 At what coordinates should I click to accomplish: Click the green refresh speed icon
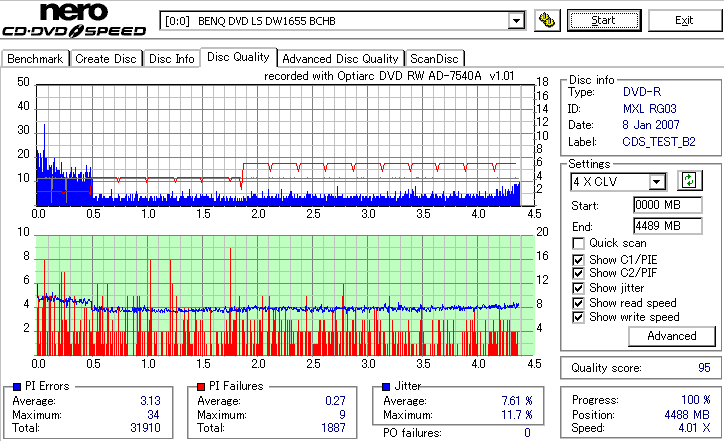[x=689, y=181]
